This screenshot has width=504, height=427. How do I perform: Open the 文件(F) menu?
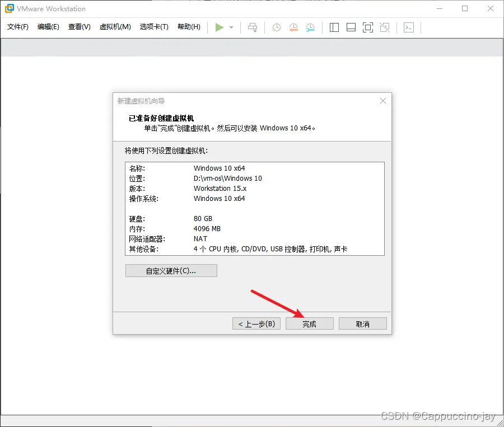tap(18, 27)
